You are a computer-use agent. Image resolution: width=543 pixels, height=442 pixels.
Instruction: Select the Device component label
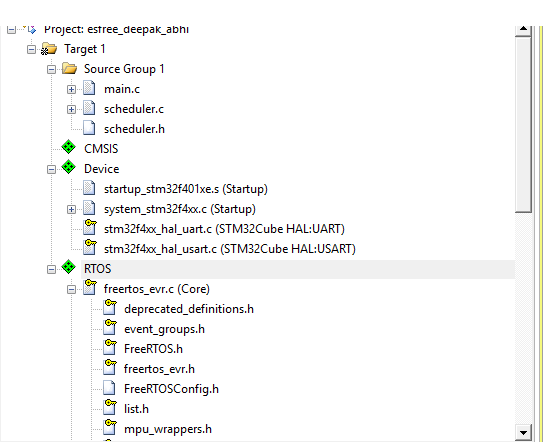point(102,169)
